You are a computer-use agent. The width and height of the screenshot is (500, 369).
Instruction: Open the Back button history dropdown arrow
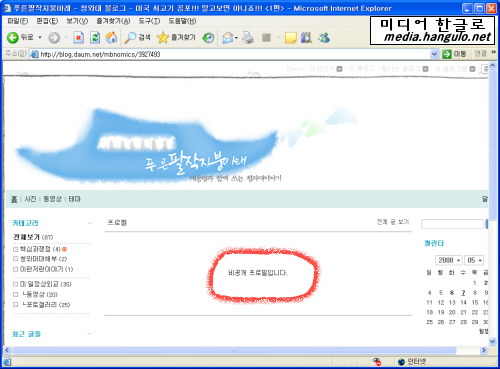click(40, 37)
